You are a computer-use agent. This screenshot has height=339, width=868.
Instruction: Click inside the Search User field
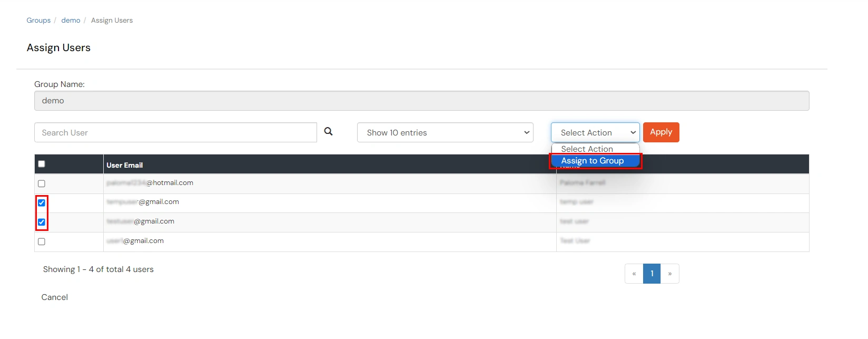point(175,132)
